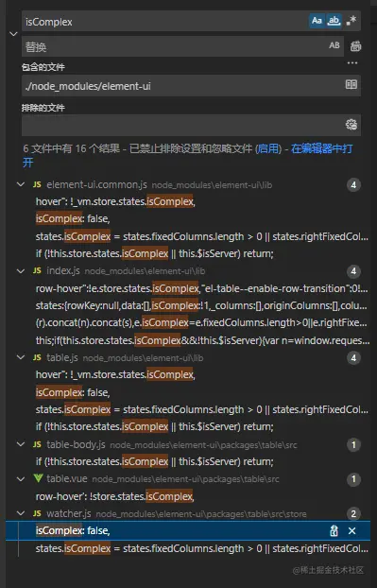Collapse index.js results group
Viewport: 377px width, 588px height.
tap(21, 270)
